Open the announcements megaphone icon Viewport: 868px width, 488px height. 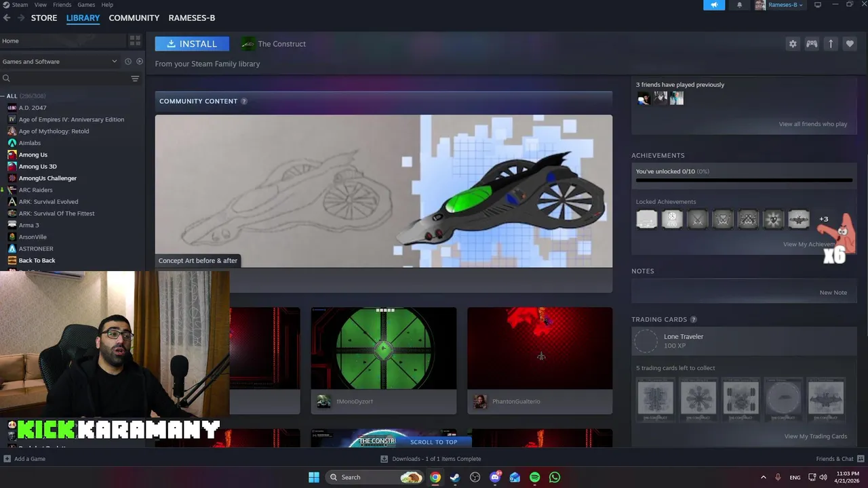[x=714, y=5]
